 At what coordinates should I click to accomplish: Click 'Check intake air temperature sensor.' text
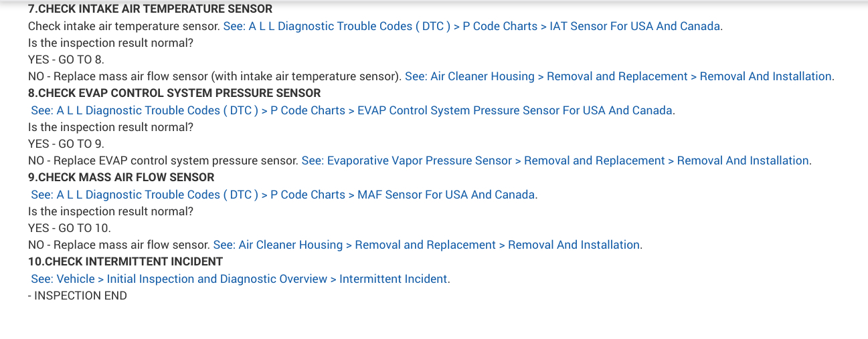pos(124,26)
